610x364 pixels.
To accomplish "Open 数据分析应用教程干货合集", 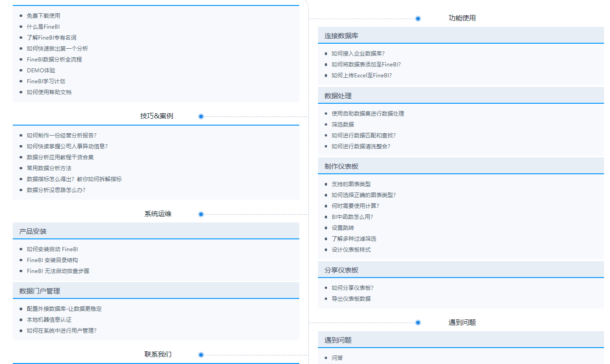I will pyautogui.click(x=60, y=157).
